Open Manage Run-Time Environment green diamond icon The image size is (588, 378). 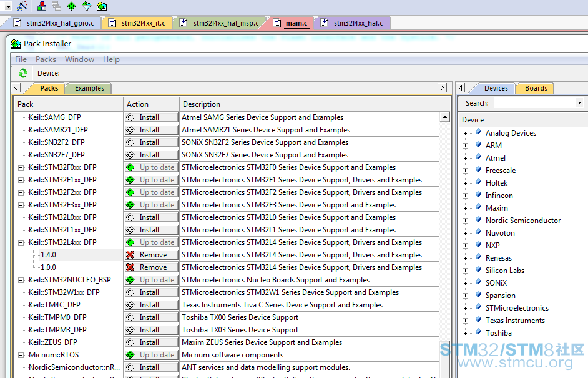click(x=72, y=6)
